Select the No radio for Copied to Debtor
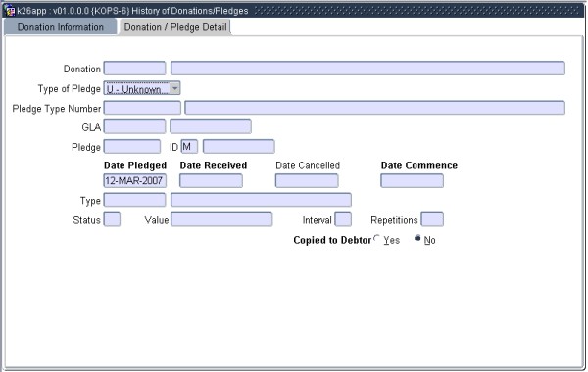Image resolution: width=588 pixels, height=372 pixels. 417,238
